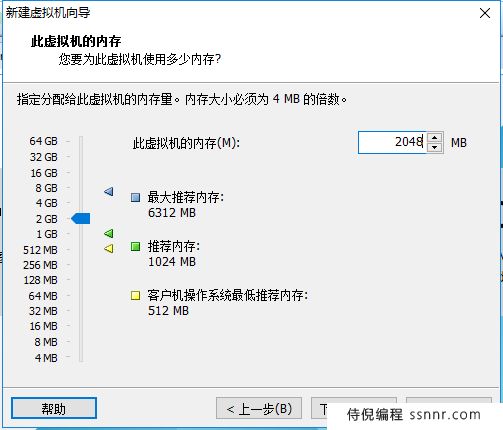
Task: Click the 客户机操作系统最低推荐内存: label
Action: point(228,295)
